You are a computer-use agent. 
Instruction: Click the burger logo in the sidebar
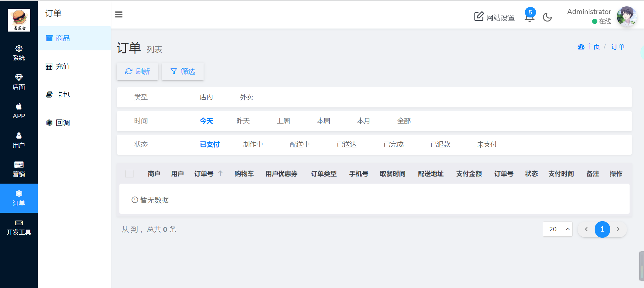pos(19,20)
